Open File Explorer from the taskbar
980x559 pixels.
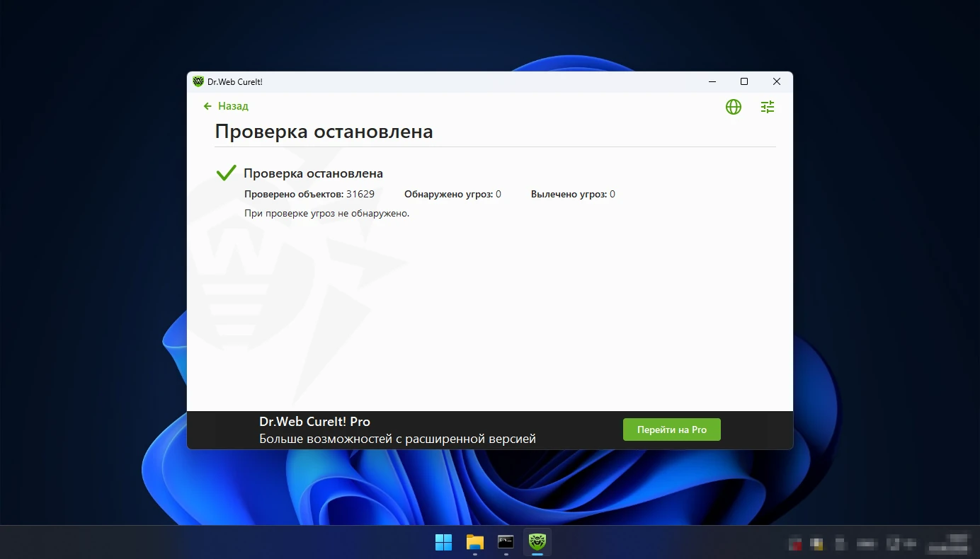tap(474, 542)
